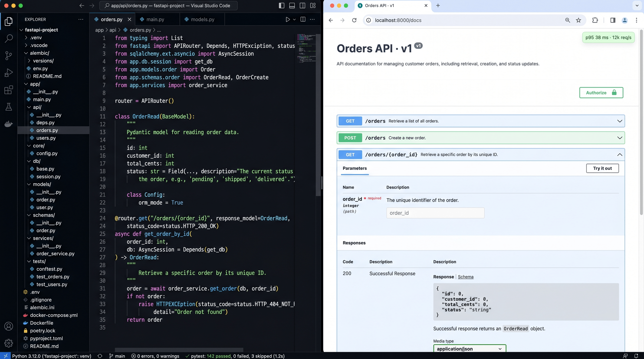Screen dimensions: 644x359
Task: Open the Search view in activity bar
Action: (x=9, y=38)
